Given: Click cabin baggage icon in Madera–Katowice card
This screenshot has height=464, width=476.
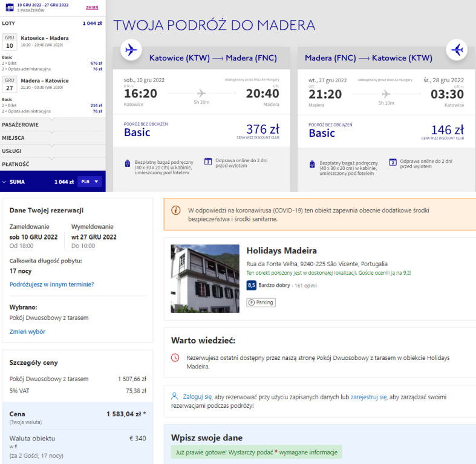Looking at the screenshot, I should (312, 165).
